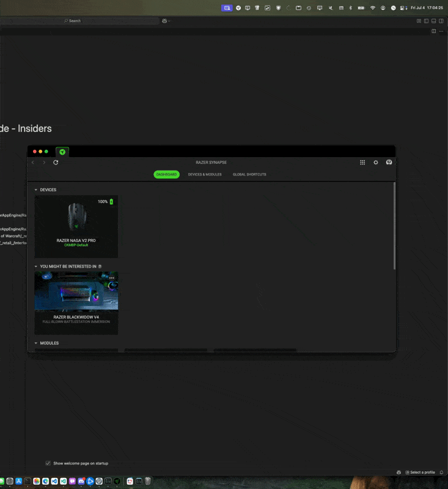Customize layout icon in VS Code Insiders
This screenshot has height=489, width=448.
(x=419, y=21)
